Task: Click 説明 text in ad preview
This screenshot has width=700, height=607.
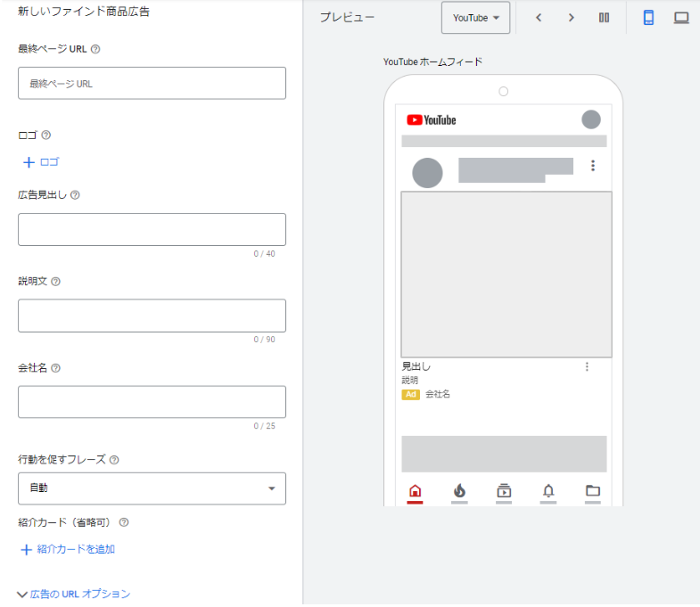Action: click(410, 381)
